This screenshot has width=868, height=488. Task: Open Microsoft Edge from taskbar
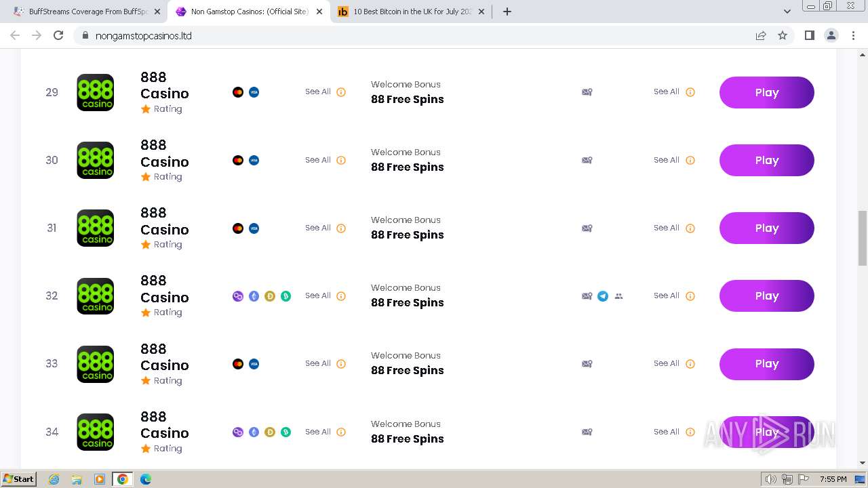[146, 479]
